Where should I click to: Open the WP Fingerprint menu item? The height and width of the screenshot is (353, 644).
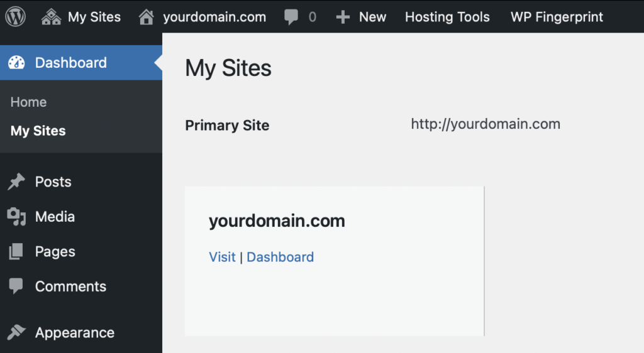coord(557,17)
